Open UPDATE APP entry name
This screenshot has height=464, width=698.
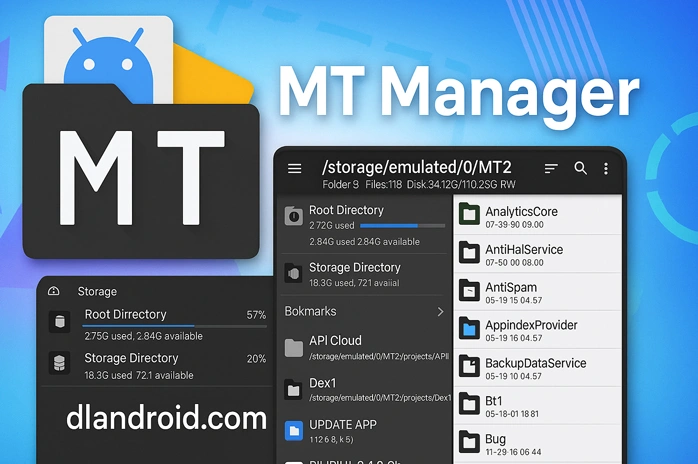pyautogui.click(x=343, y=425)
